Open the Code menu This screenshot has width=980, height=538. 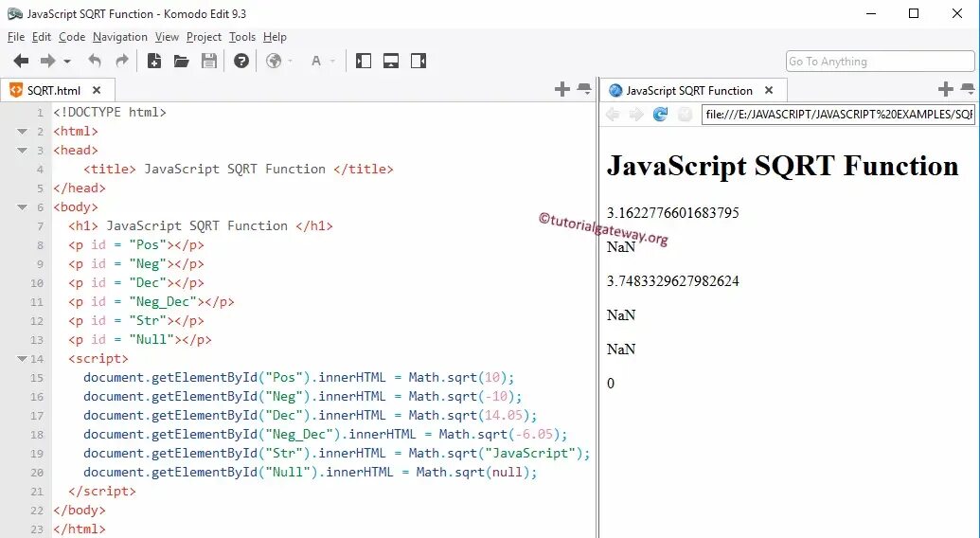pos(72,37)
